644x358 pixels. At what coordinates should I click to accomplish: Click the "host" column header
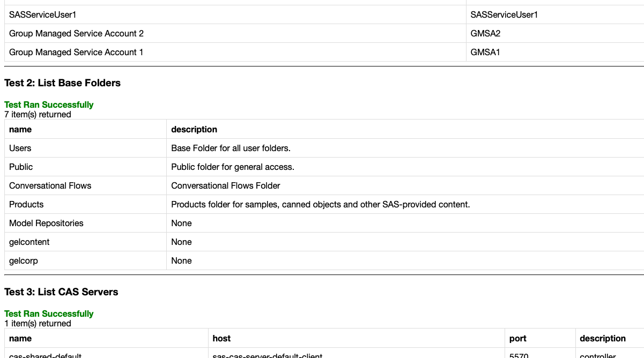click(x=221, y=338)
